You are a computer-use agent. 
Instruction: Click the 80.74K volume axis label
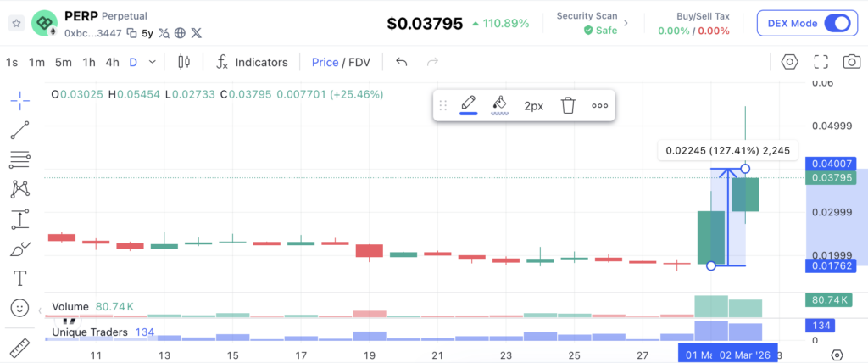[829, 300]
